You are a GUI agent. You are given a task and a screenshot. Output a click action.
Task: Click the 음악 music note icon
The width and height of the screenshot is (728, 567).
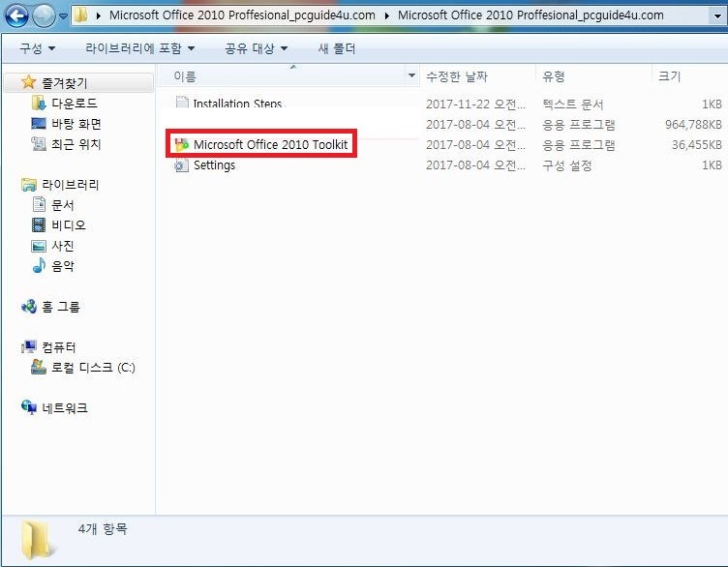pyautogui.click(x=39, y=266)
